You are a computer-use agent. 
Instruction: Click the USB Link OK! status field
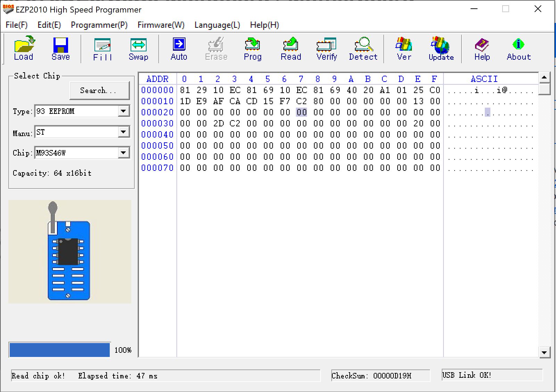click(x=492, y=375)
